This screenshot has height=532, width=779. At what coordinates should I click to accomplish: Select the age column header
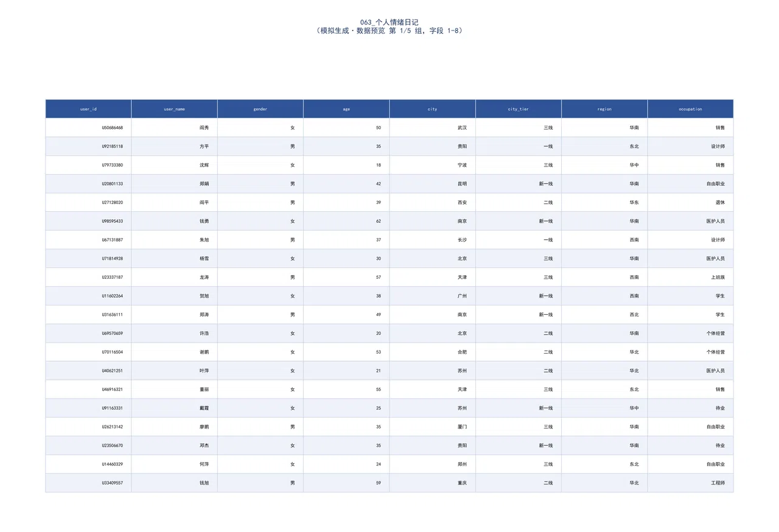tap(347, 109)
